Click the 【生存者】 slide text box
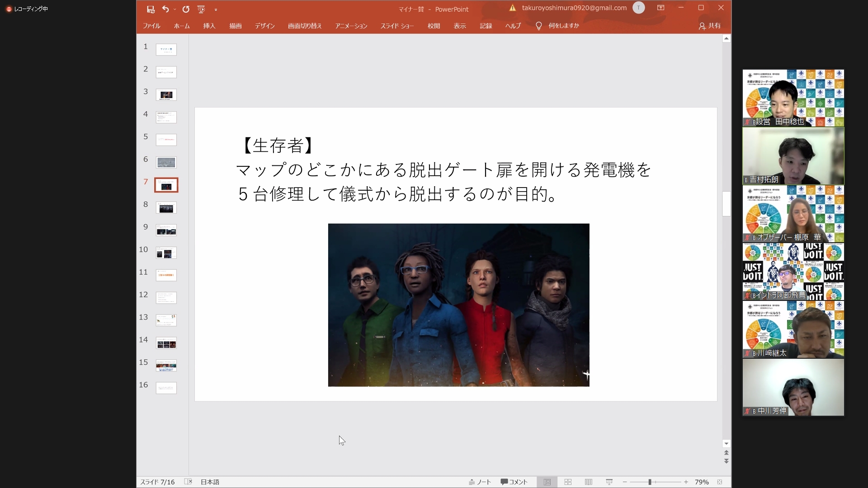This screenshot has height=488, width=868. pyautogui.click(x=443, y=170)
